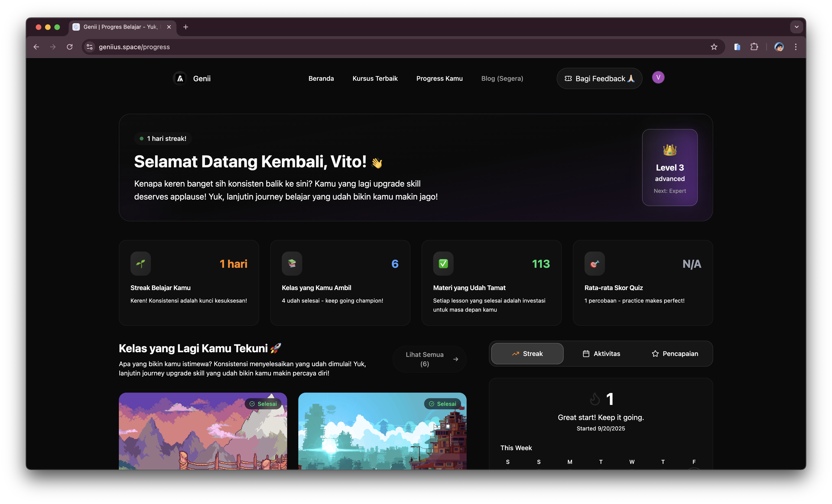Image resolution: width=832 pixels, height=504 pixels.
Task: Click the seedling icon in Streak Belajar card
Action: (140, 264)
